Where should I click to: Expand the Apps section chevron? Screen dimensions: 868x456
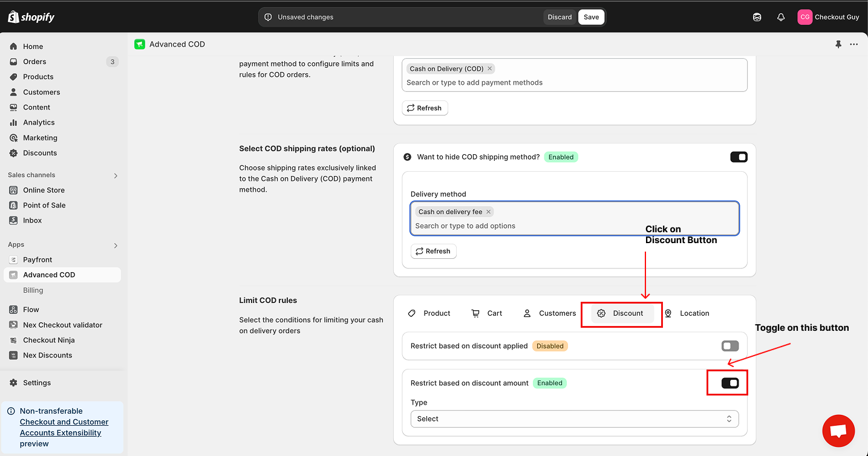[116, 246]
